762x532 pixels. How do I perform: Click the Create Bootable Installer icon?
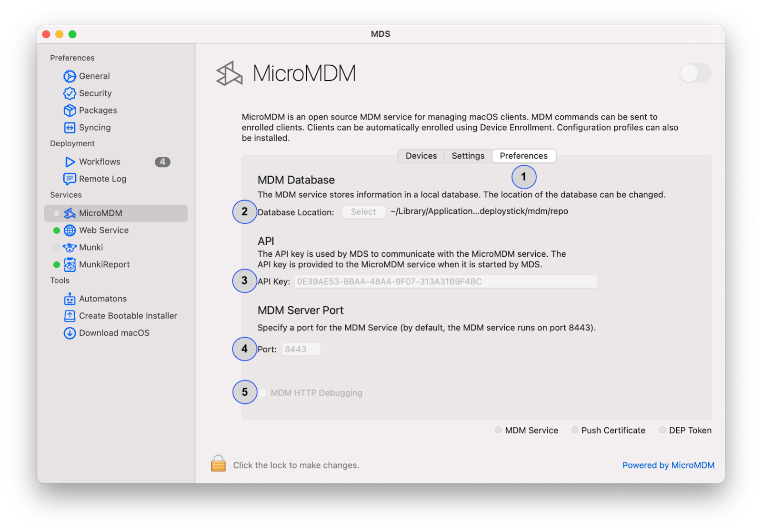click(x=70, y=316)
